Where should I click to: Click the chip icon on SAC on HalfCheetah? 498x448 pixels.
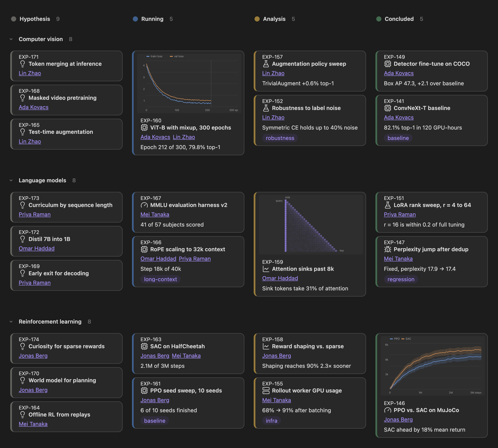tap(144, 346)
